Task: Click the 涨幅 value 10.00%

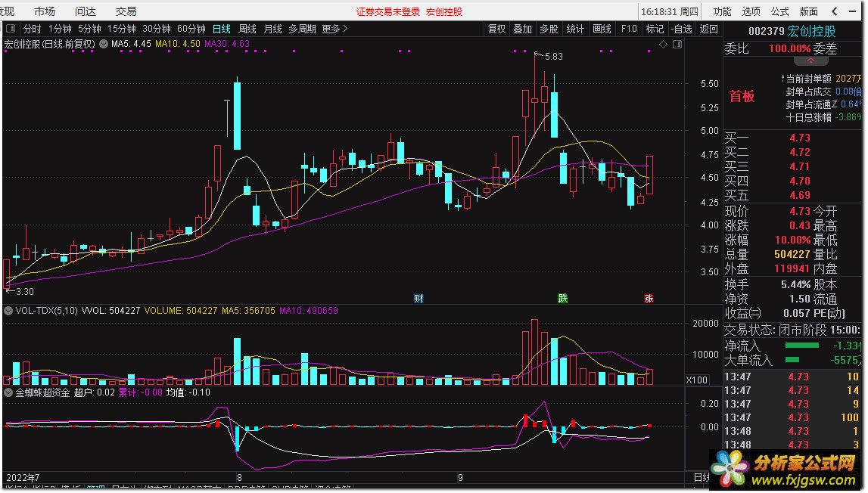Action: [793, 240]
